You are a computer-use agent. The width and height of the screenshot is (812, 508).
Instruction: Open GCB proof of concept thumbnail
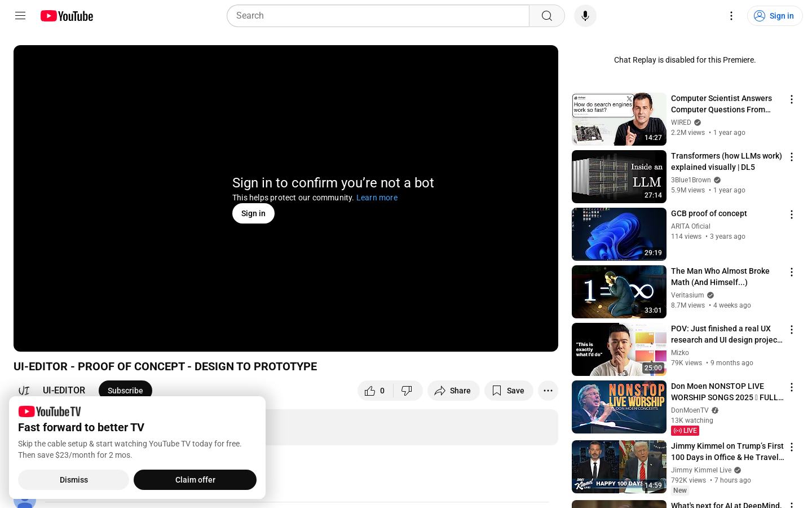pos(619,234)
